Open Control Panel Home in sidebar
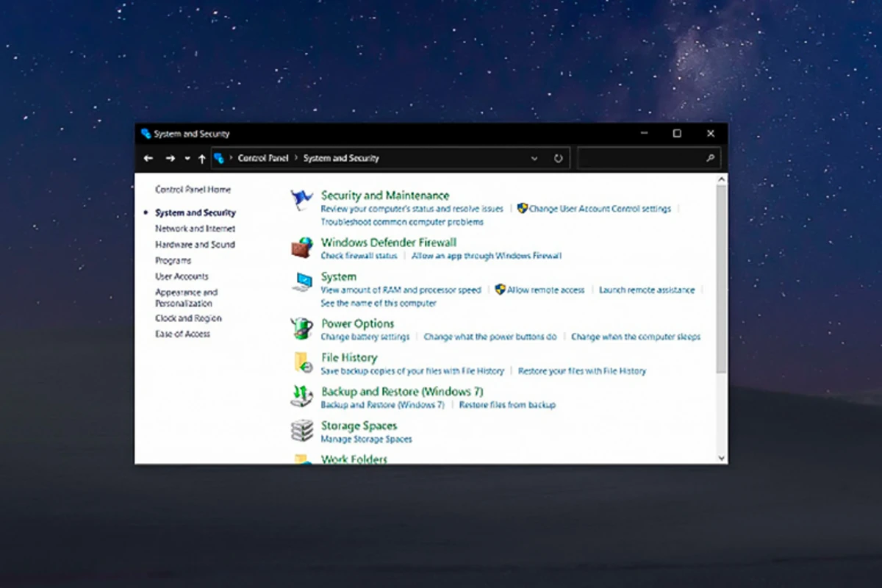Viewport: 882px width, 588px height. (x=193, y=190)
